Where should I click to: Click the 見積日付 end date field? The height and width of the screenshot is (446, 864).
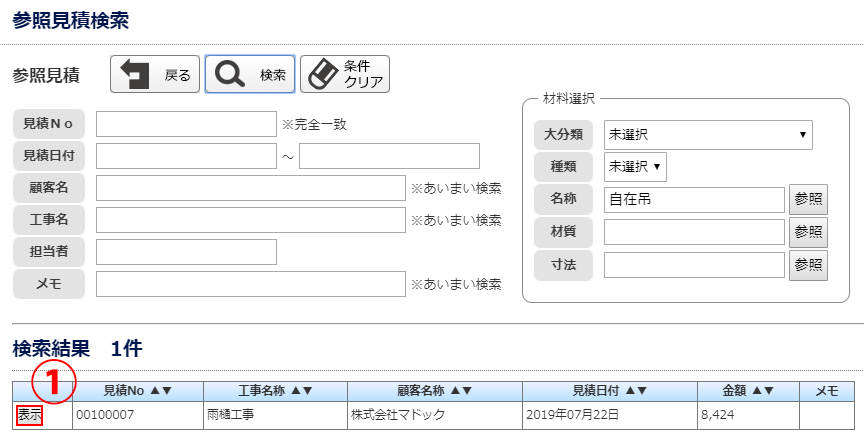coord(389,156)
